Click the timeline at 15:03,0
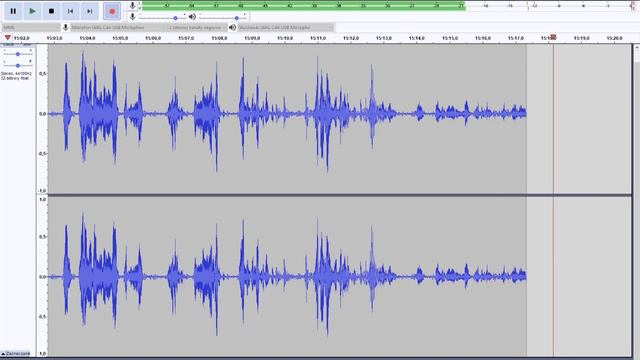Image resolution: width=640 pixels, height=360 pixels. click(x=54, y=38)
